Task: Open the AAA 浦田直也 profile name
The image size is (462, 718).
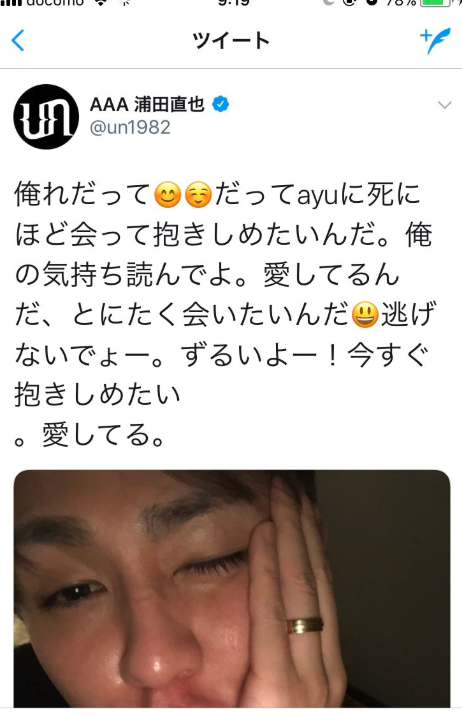Action: click(147, 104)
